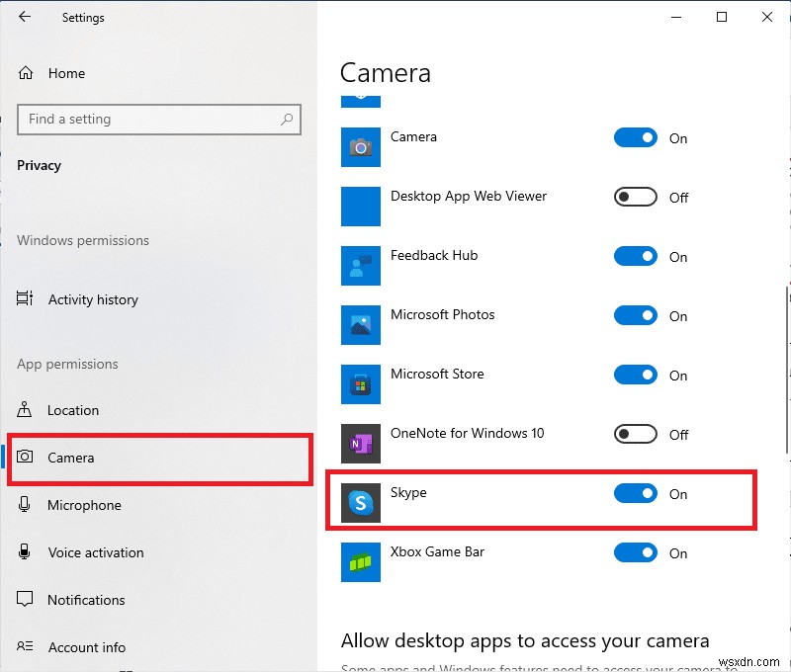Click the Microsoft Photos app icon
This screenshot has height=672, width=791.
click(361, 325)
